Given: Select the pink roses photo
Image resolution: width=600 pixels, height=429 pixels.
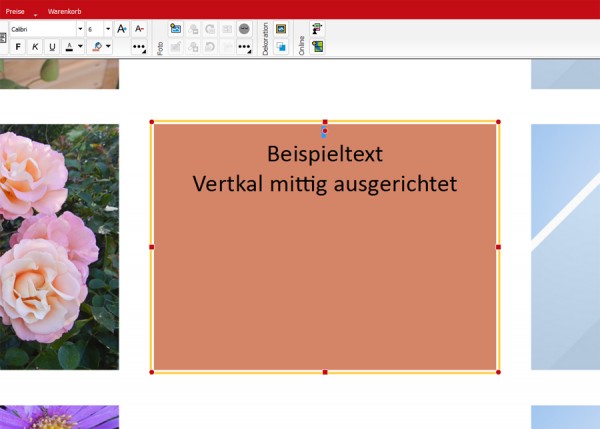Looking at the screenshot, I should pos(59,247).
